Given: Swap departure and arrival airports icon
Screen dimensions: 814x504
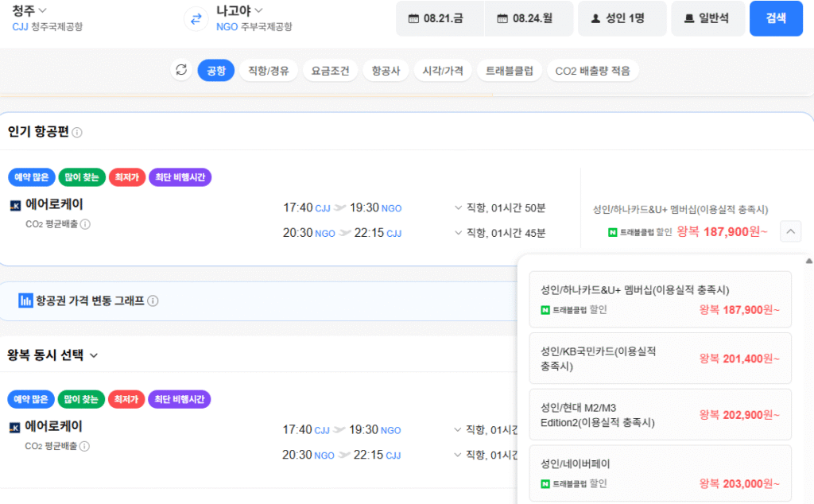Looking at the screenshot, I should [196, 19].
